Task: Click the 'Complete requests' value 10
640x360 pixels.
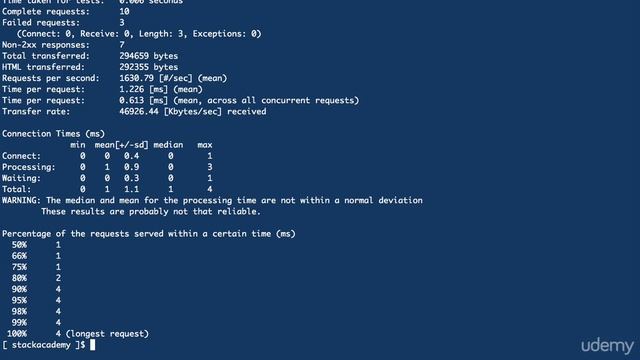Action: tap(124, 11)
